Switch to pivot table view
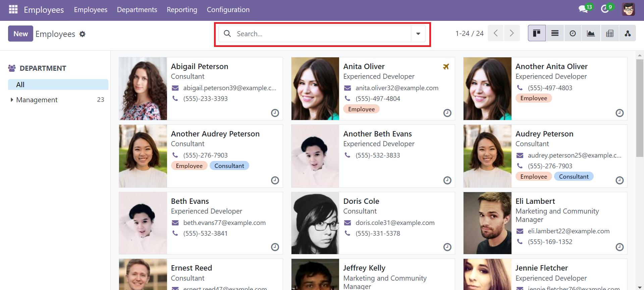Image resolution: width=644 pixels, height=290 pixels. pyautogui.click(x=609, y=33)
